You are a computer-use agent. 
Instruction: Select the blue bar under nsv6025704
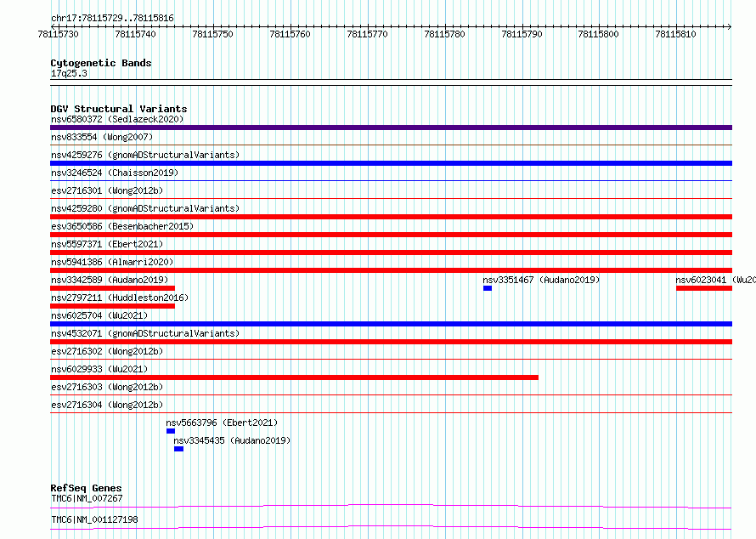tap(391, 324)
